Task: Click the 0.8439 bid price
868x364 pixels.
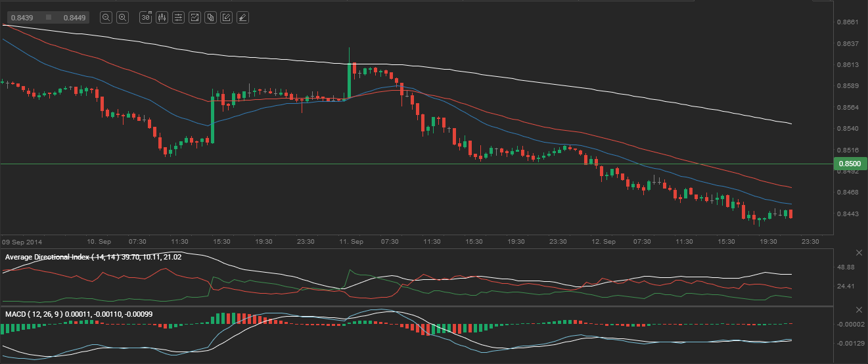Action: (21, 18)
